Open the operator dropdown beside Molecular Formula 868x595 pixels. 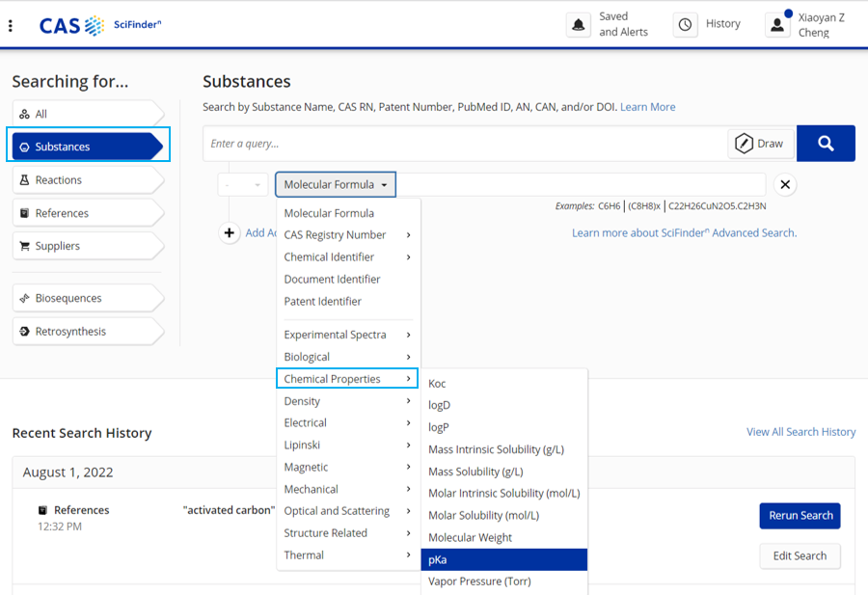pos(243,185)
